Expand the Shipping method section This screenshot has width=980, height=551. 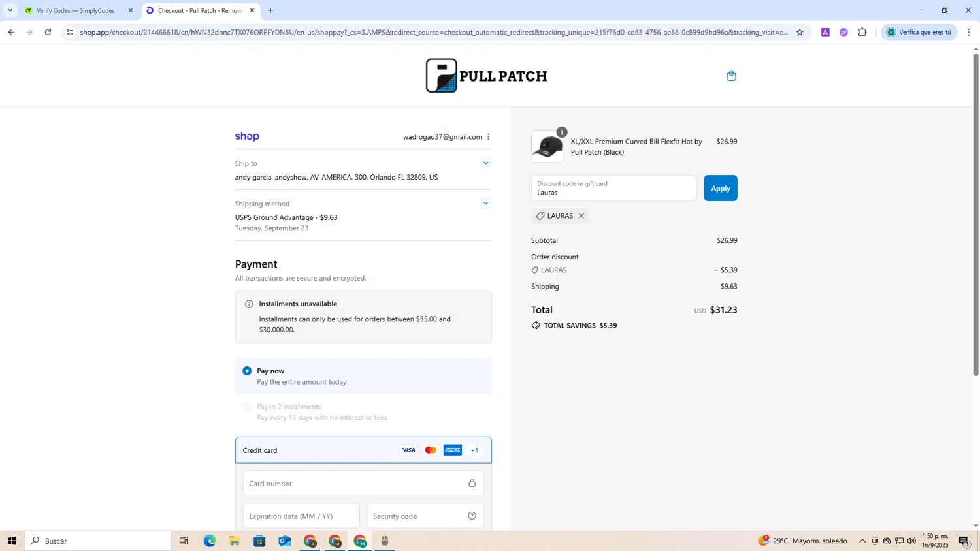(x=485, y=203)
